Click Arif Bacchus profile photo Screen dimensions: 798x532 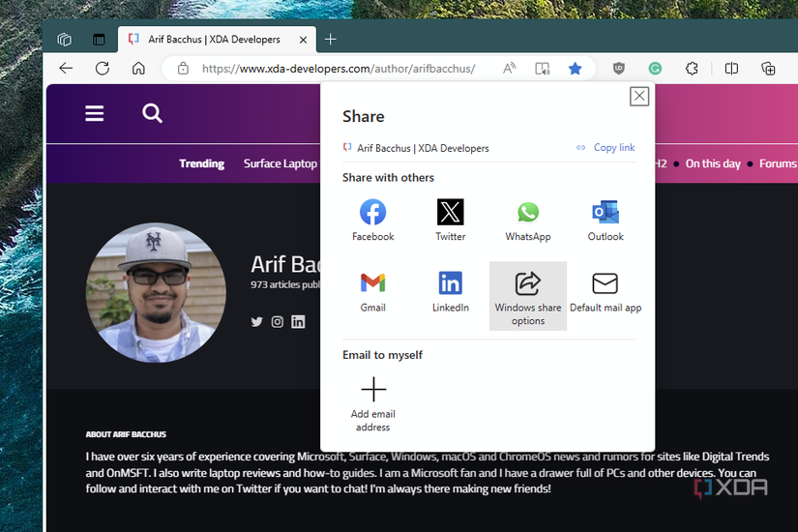coord(157,293)
